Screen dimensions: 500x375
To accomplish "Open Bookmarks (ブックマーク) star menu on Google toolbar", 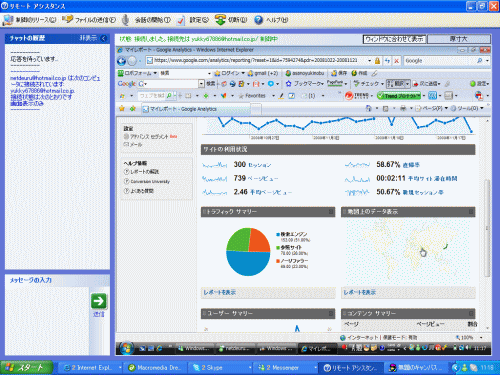I will point(304,84).
